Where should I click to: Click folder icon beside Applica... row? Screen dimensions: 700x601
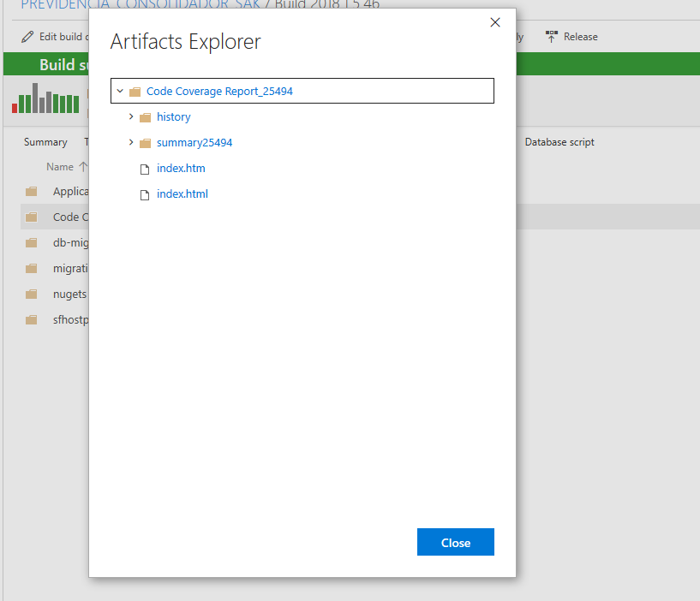click(x=31, y=192)
